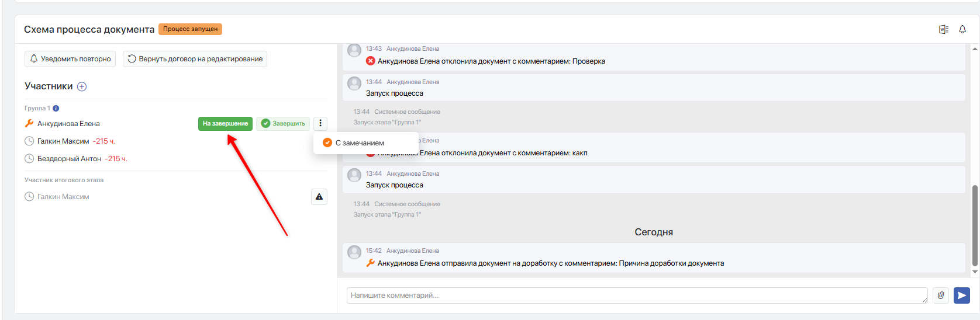Click avatar of 15:42 Анкудинова Елена message
Image resolution: width=980 pixels, height=320 pixels.
coord(354,252)
